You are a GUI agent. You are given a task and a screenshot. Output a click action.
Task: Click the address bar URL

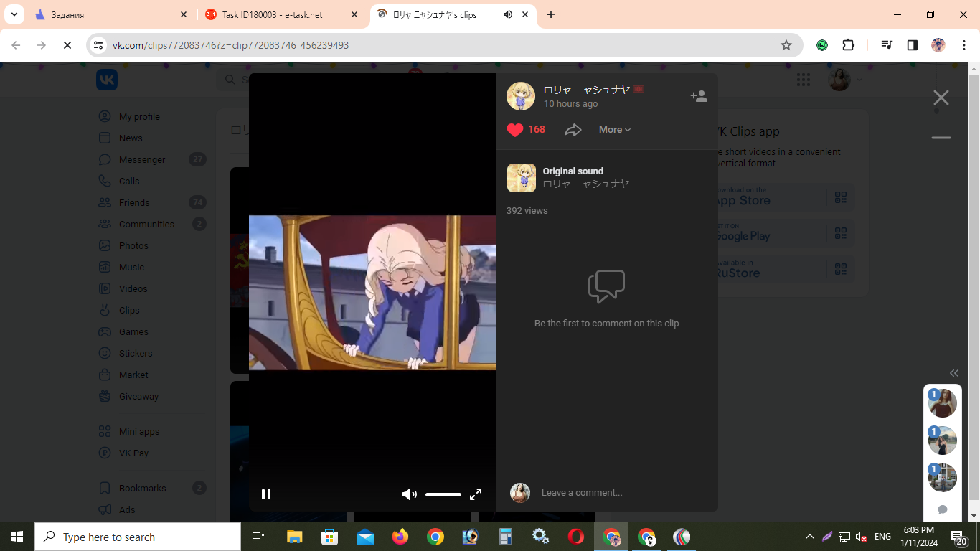coord(230,45)
